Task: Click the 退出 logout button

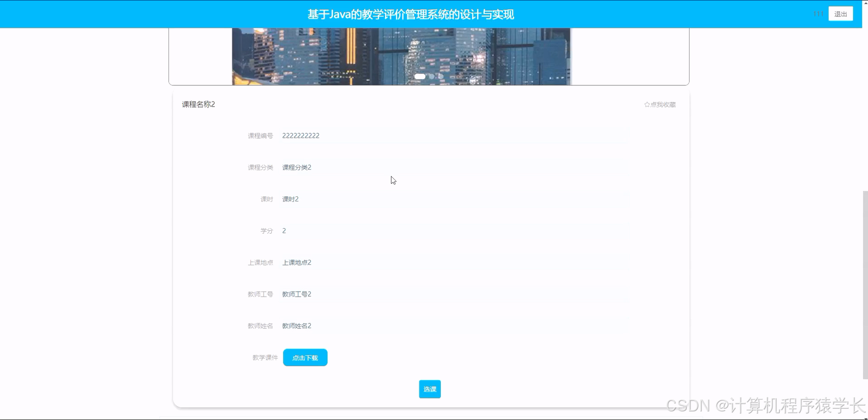Action: pyautogui.click(x=840, y=14)
